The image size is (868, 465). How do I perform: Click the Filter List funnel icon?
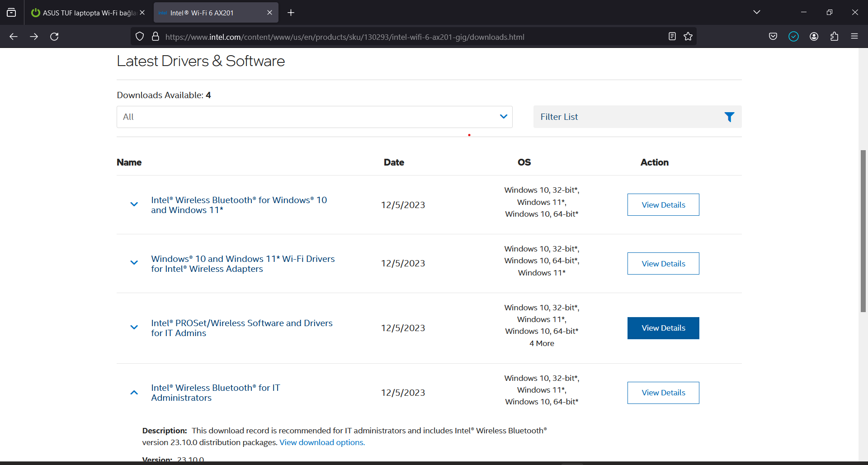coord(729,117)
